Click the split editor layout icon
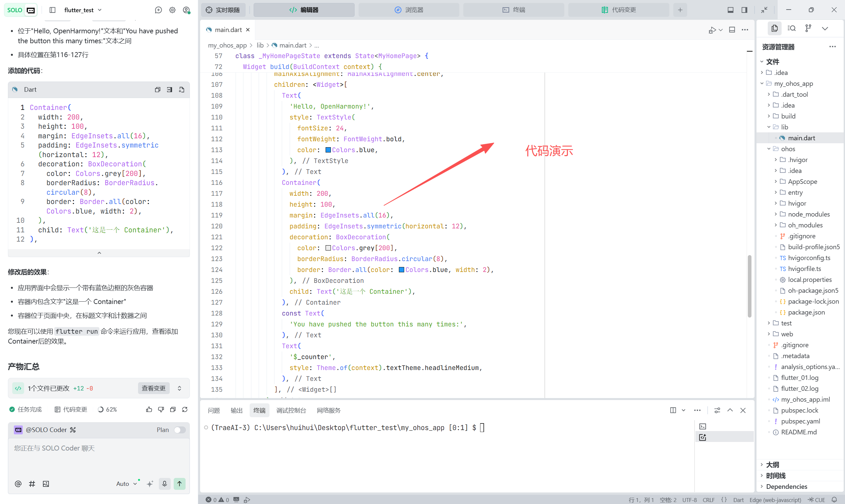Screen dimensions: 845x504 pyautogui.click(x=732, y=30)
